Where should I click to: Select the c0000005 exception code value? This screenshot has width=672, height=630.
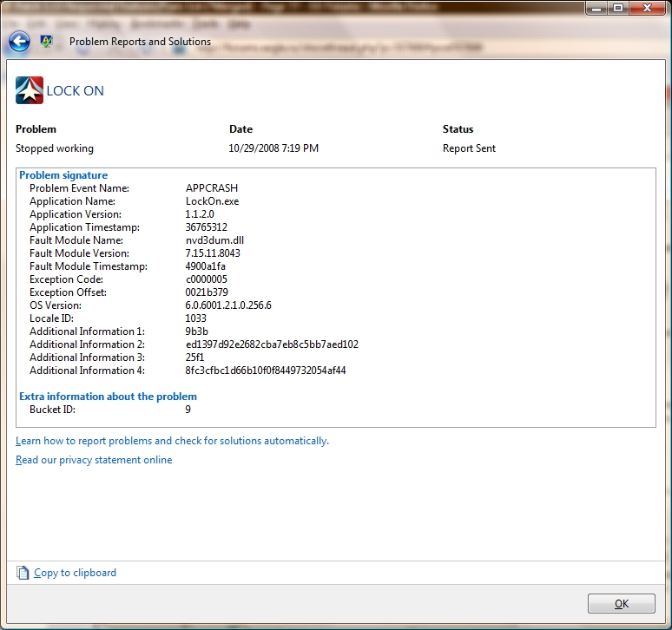coord(207,279)
